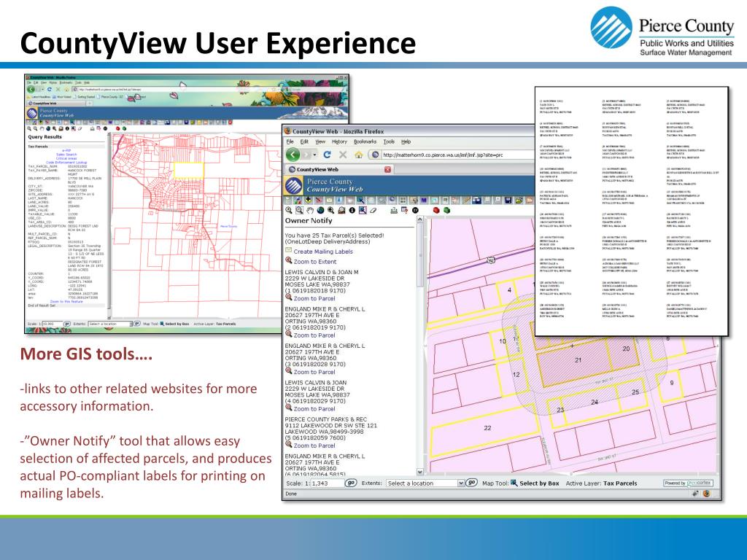Viewport: 747px width, 560px height.
Task: Click the measure ruler toolbar icon
Action: pyautogui.click(x=466, y=201)
